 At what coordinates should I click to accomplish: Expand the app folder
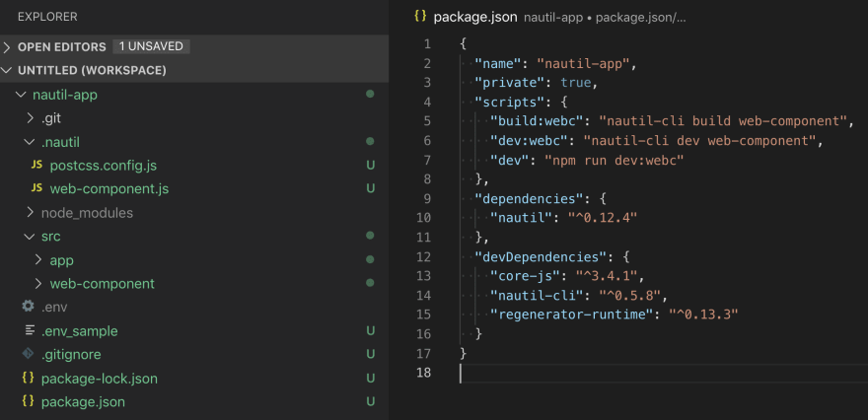[38, 260]
